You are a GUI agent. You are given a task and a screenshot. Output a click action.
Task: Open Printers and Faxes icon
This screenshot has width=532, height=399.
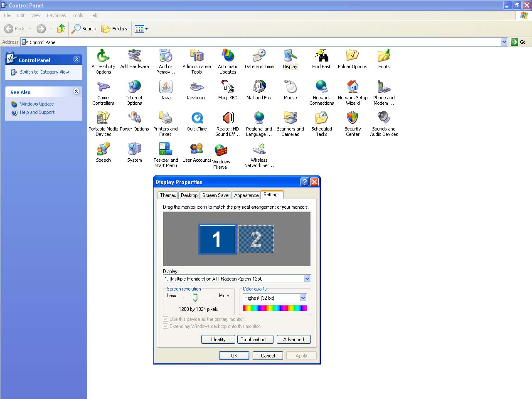point(165,118)
